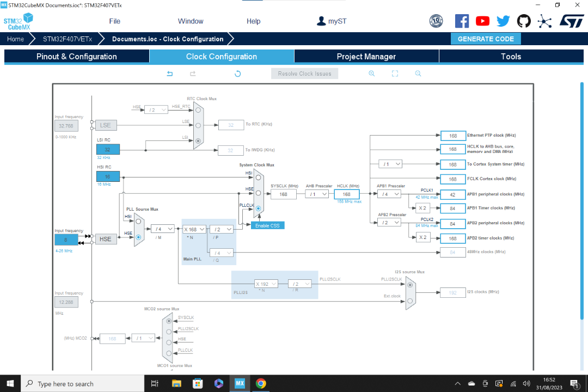This screenshot has height=392, width=588.
Task: Switch to Pinout & Configuration tab
Action: coord(77,56)
